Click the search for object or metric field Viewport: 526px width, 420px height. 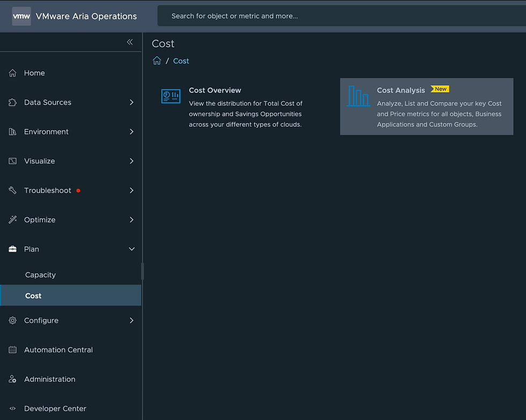(x=341, y=16)
